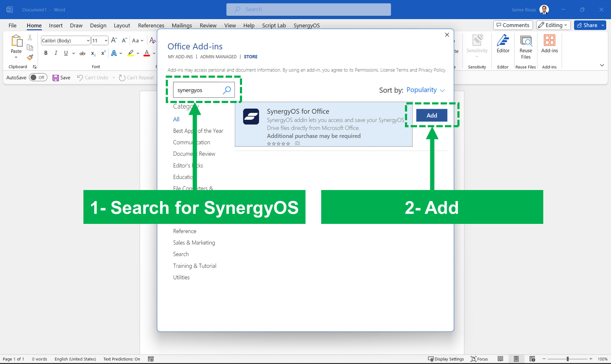Click the Can't Undo arrow
611x364 pixels.
point(80,77)
